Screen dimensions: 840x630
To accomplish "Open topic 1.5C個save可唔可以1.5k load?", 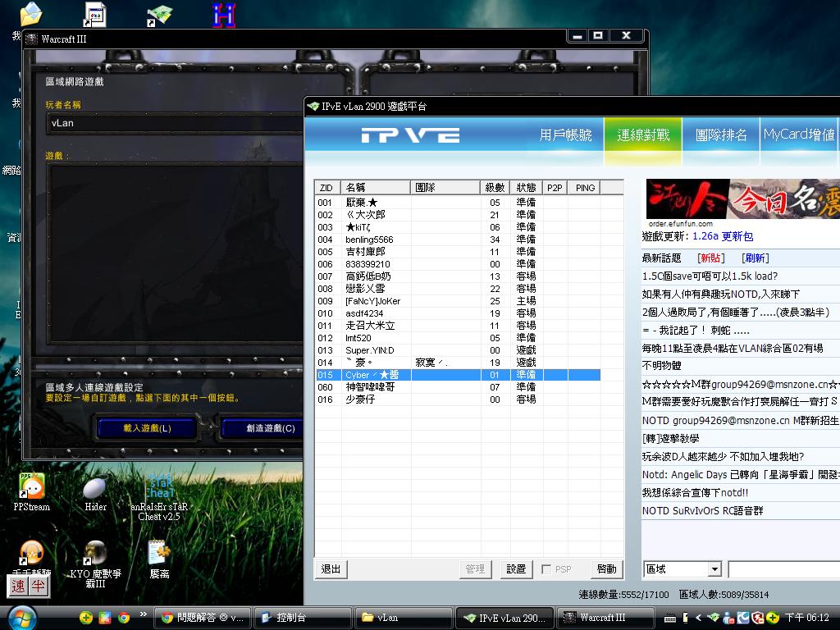I will pos(710,276).
